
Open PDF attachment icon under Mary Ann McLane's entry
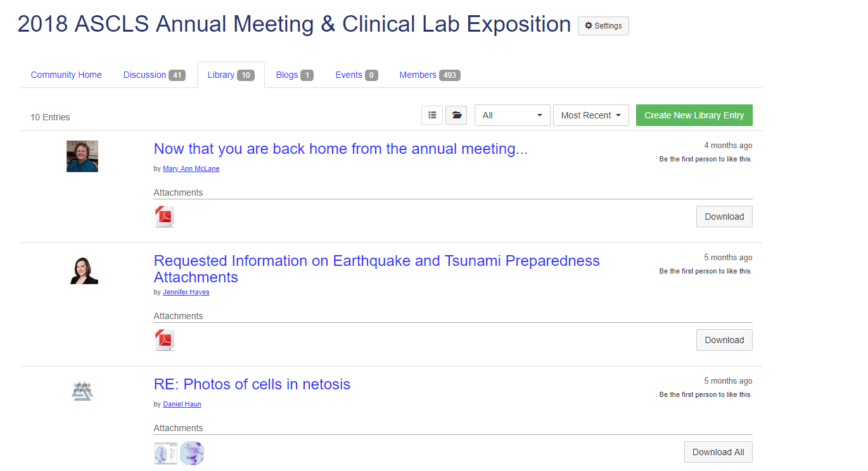tap(165, 217)
